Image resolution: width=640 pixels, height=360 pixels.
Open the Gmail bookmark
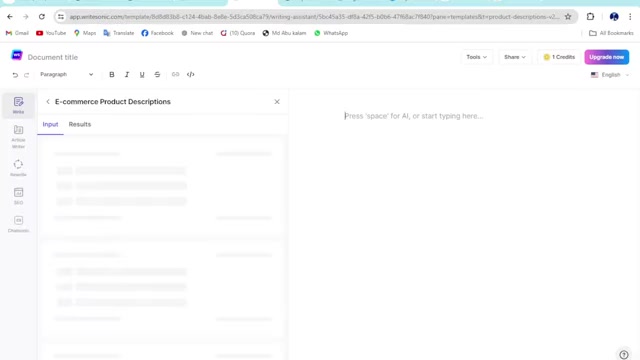(17, 33)
